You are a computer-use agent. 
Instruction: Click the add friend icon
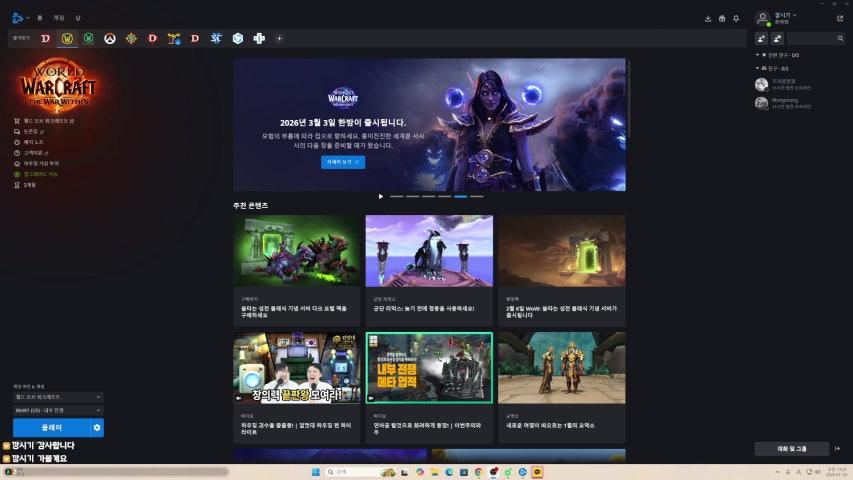click(761, 38)
